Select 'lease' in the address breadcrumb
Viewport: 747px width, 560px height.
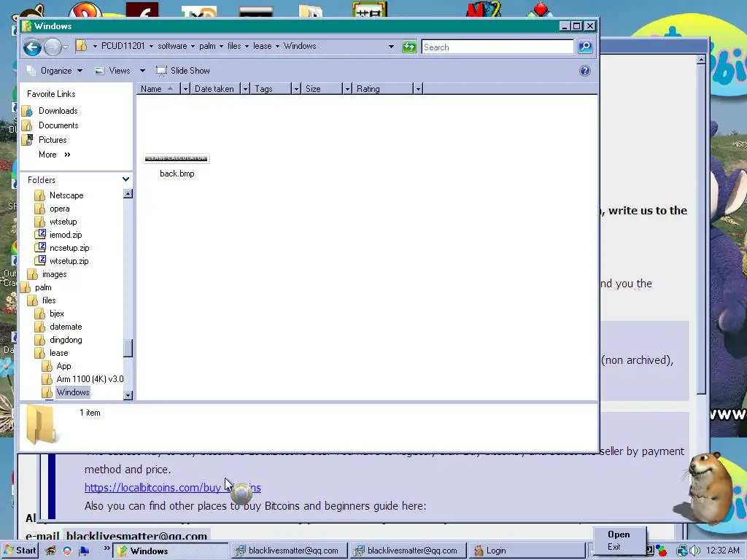[262, 46]
